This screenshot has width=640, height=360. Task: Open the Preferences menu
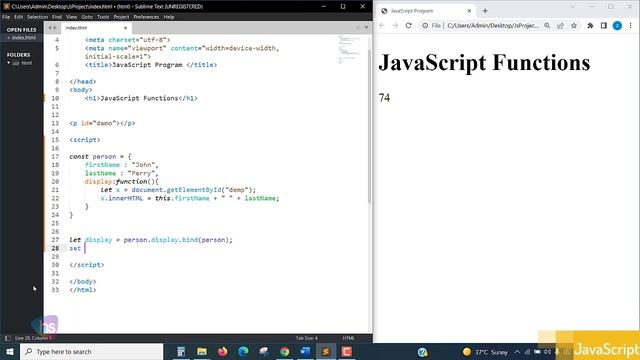coord(146,17)
